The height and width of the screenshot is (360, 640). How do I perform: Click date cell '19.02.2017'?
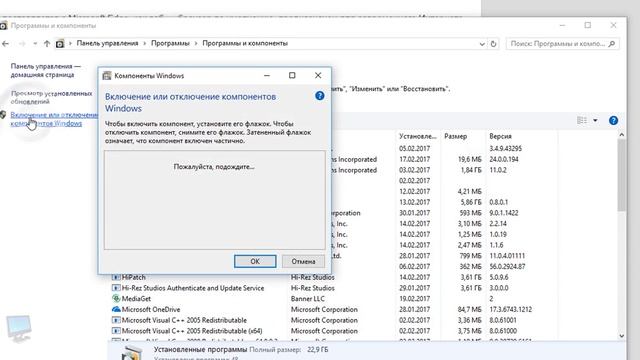click(x=415, y=299)
